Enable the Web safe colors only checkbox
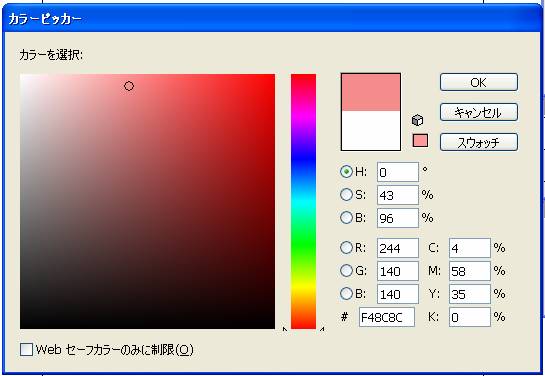The height and width of the screenshot is (376, 545). [x=26, y=350]
